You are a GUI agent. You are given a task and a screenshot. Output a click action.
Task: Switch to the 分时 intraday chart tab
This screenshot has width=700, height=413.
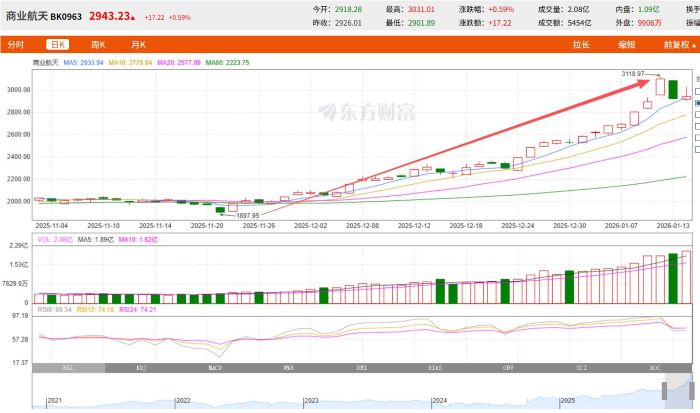coord(16,45)
